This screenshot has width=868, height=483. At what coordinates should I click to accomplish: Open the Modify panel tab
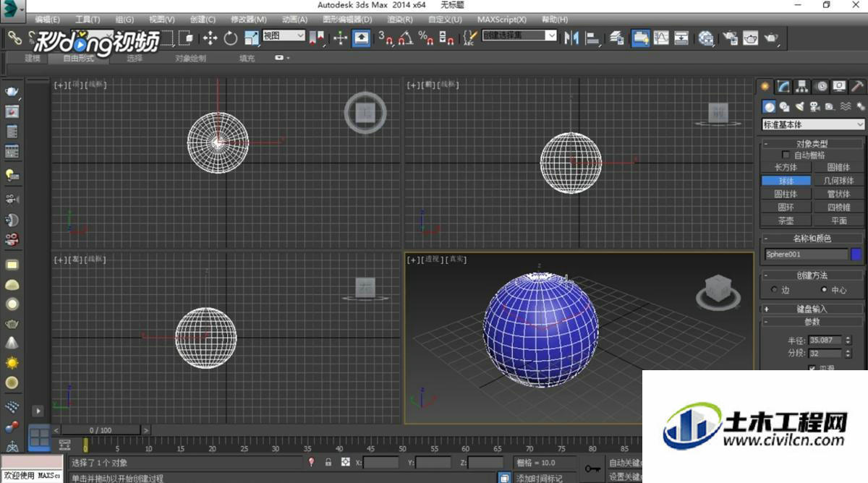click(784, 87)
